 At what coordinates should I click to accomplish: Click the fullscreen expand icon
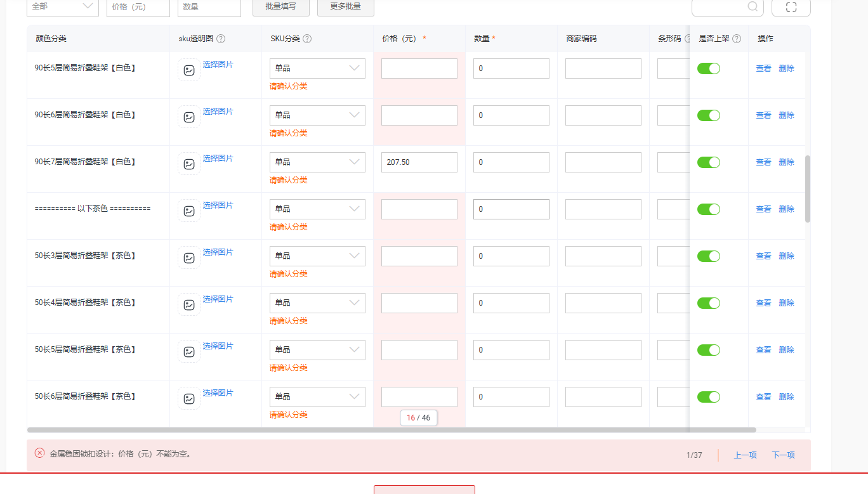(791, 6)
